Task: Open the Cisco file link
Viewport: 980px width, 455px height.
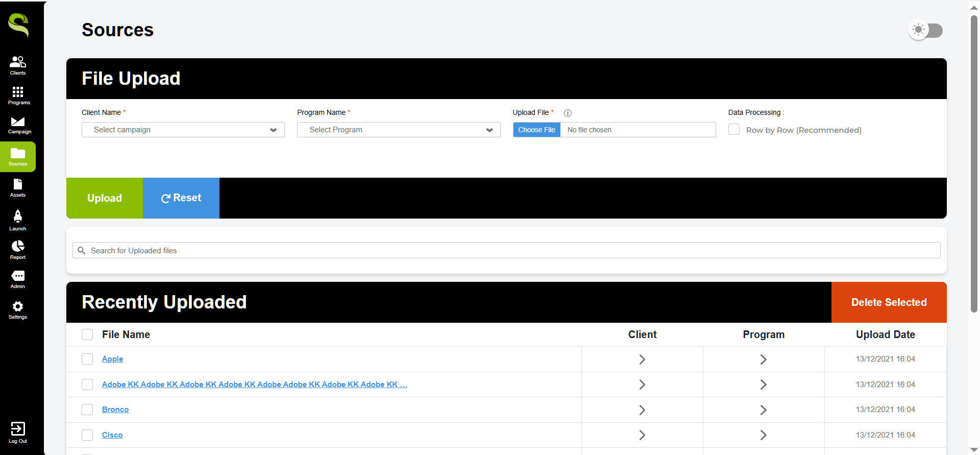Action: (112, 435)
